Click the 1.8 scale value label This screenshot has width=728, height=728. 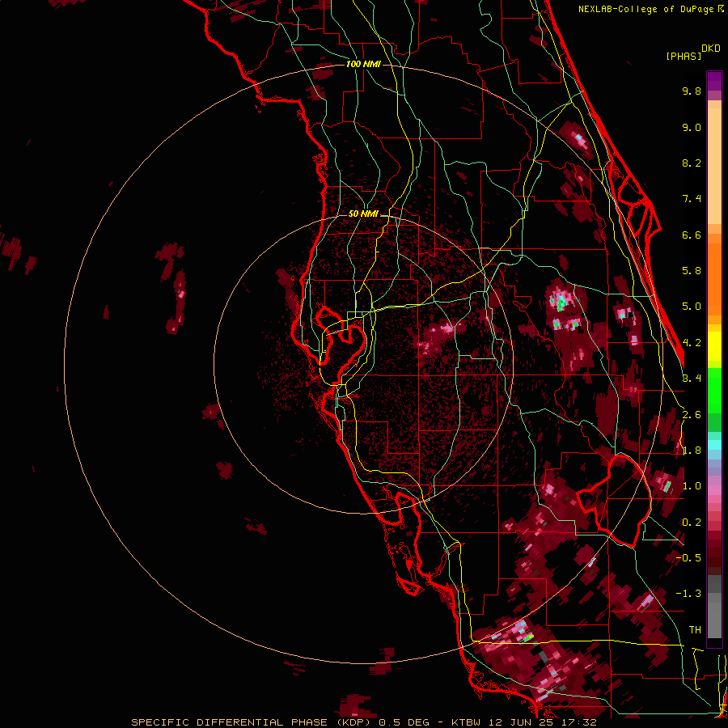[x=692, y=451]
